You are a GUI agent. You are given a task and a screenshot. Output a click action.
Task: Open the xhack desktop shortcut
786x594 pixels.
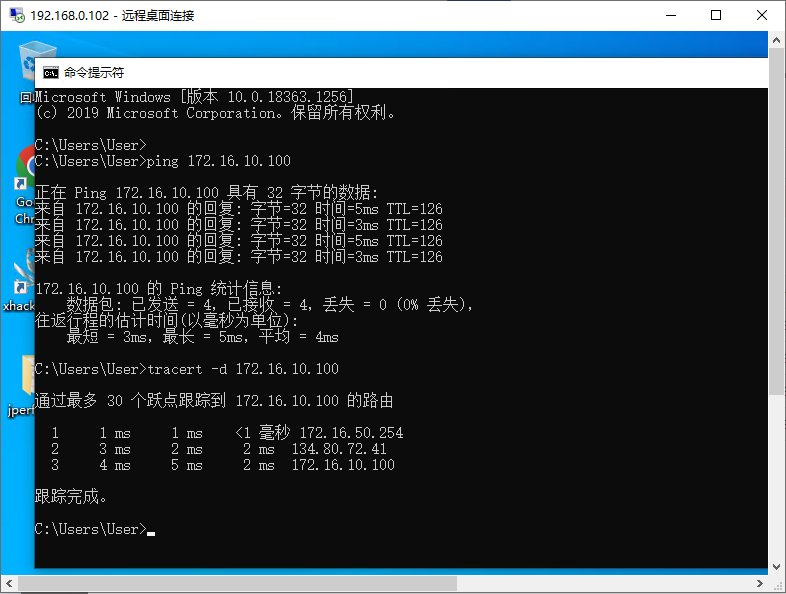tap(20, 282)
